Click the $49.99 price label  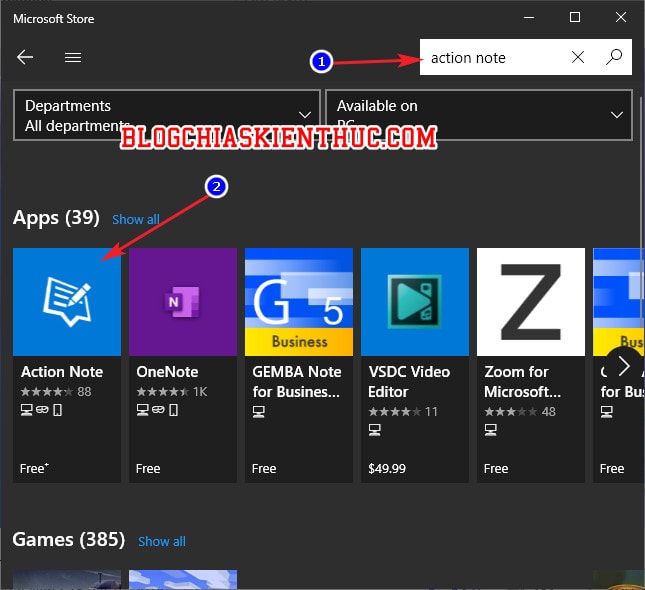coord(387,469)
